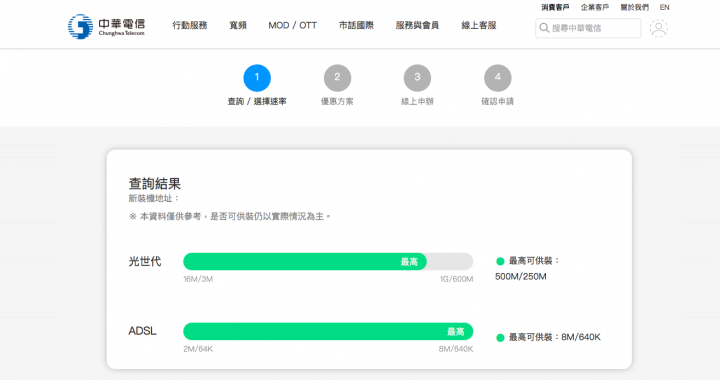Open the user account profile icon

tap(658, 28)
